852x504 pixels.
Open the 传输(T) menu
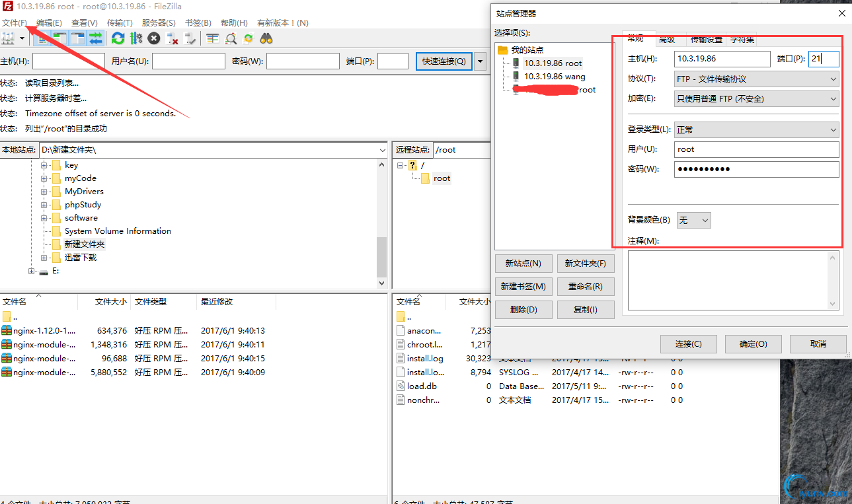click(x=120, y=22)
